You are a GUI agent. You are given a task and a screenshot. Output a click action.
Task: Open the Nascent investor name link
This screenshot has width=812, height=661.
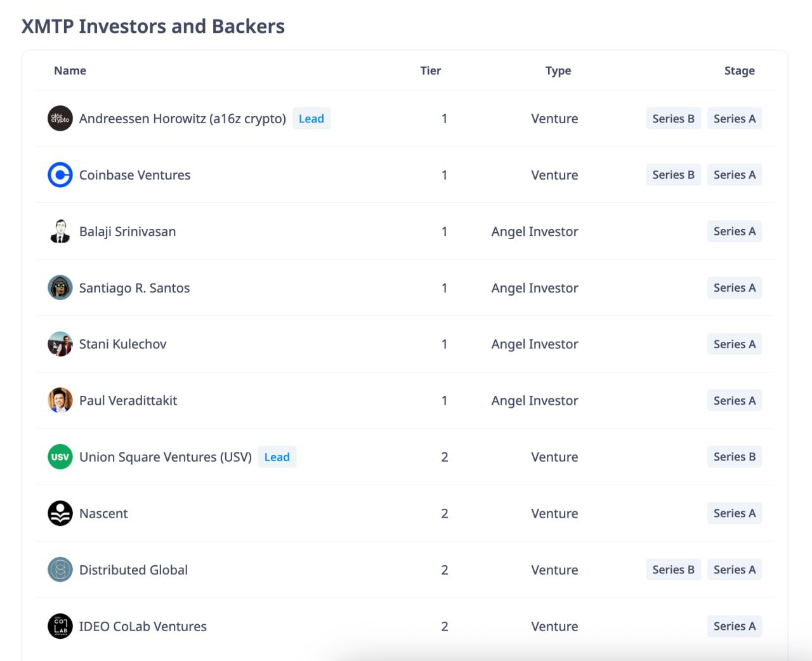click(x=103, y=513)
